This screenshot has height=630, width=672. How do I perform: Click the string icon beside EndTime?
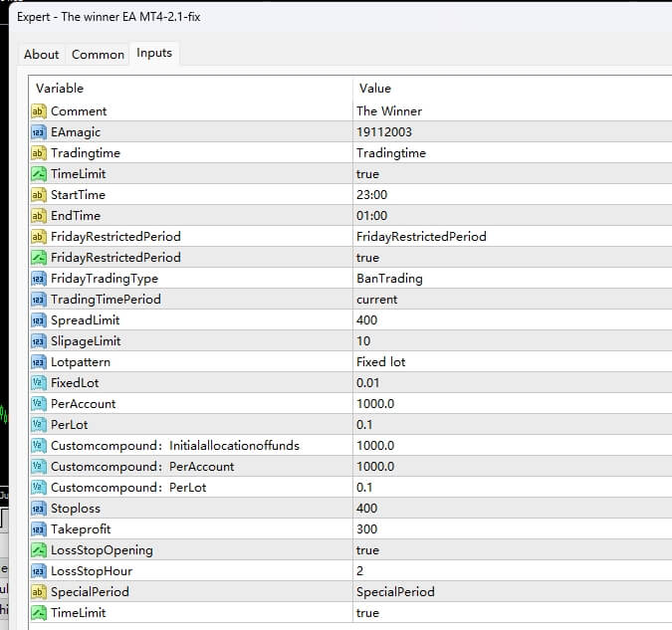click(39, 216)
